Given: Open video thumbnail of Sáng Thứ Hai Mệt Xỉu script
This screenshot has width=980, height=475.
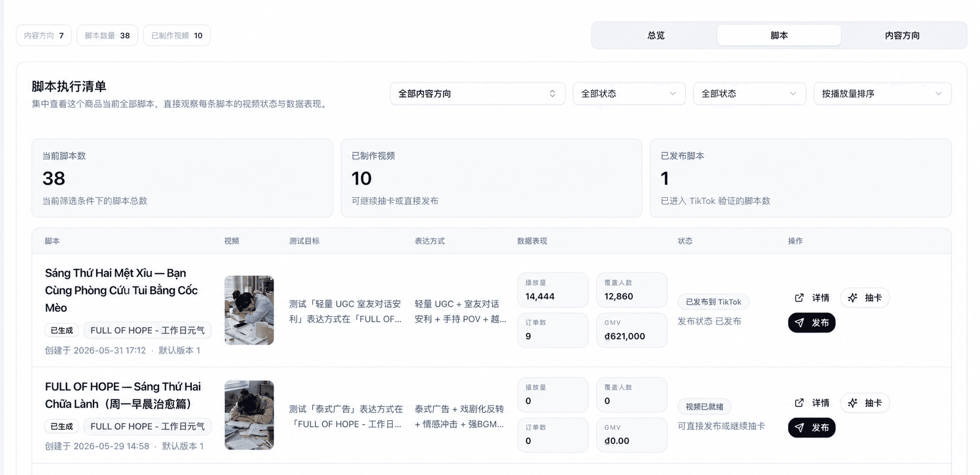Looking at the screenshot, I should coord(249,310).
